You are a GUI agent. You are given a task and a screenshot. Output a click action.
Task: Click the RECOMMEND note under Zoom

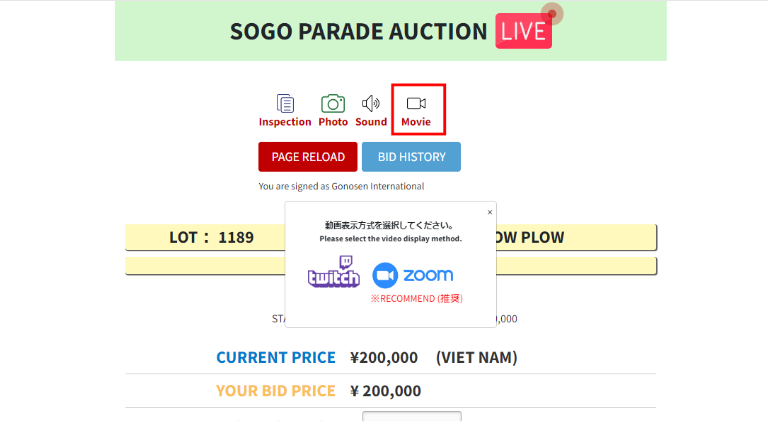(416, 298)
